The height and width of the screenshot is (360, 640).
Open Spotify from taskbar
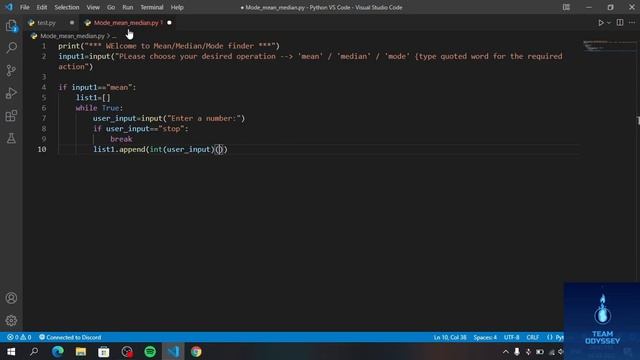point(150,351)
